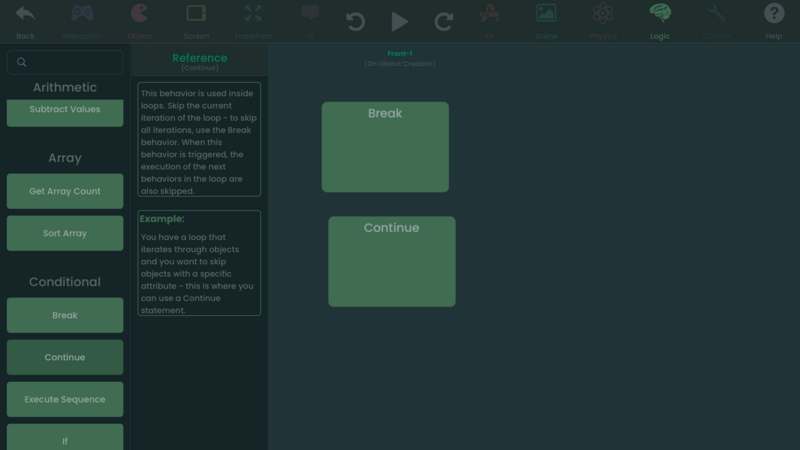Select Break in the Conditional list
The width and height of the screenshot is (800, 450).
(65, 315)
